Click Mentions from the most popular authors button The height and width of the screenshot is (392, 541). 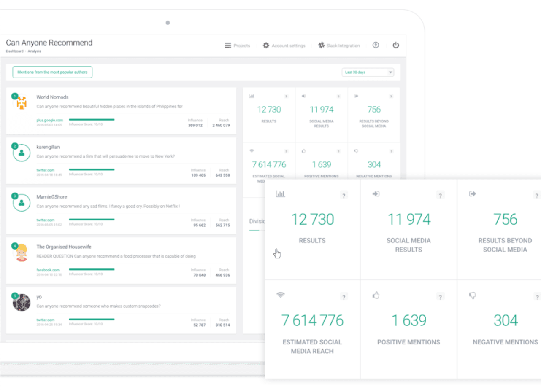52,72
